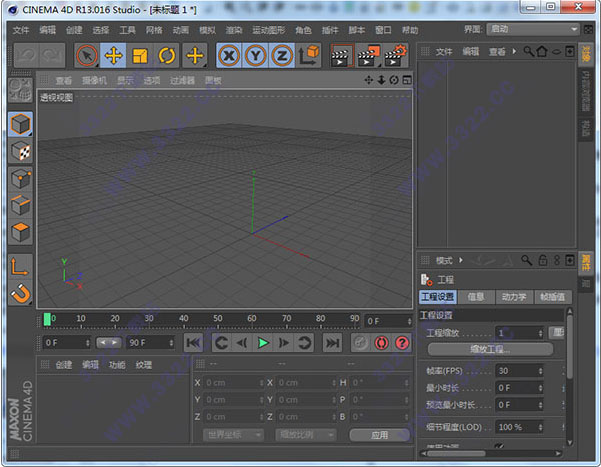Open the 渲染 menu

(234, 30)
